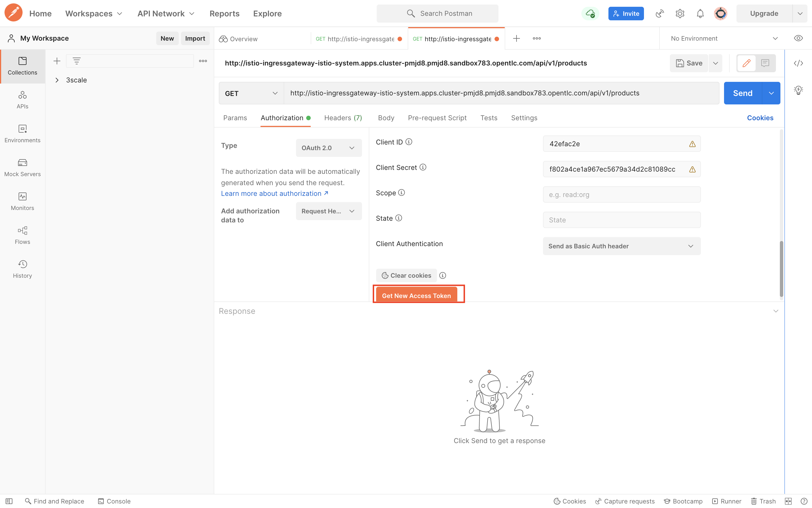Click the cloud sync status icon
Screen dimensions: 812x508
590,14
